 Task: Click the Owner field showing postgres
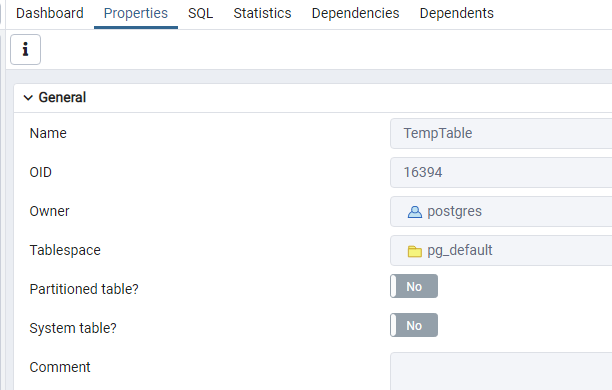pyautogui.click(x=501, y=212)
